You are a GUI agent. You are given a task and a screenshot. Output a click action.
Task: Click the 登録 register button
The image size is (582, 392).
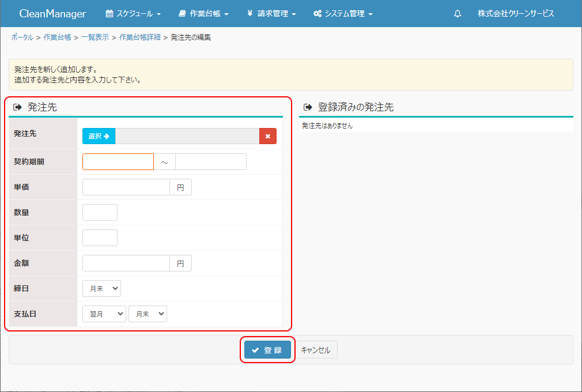(x=267, y=350)
